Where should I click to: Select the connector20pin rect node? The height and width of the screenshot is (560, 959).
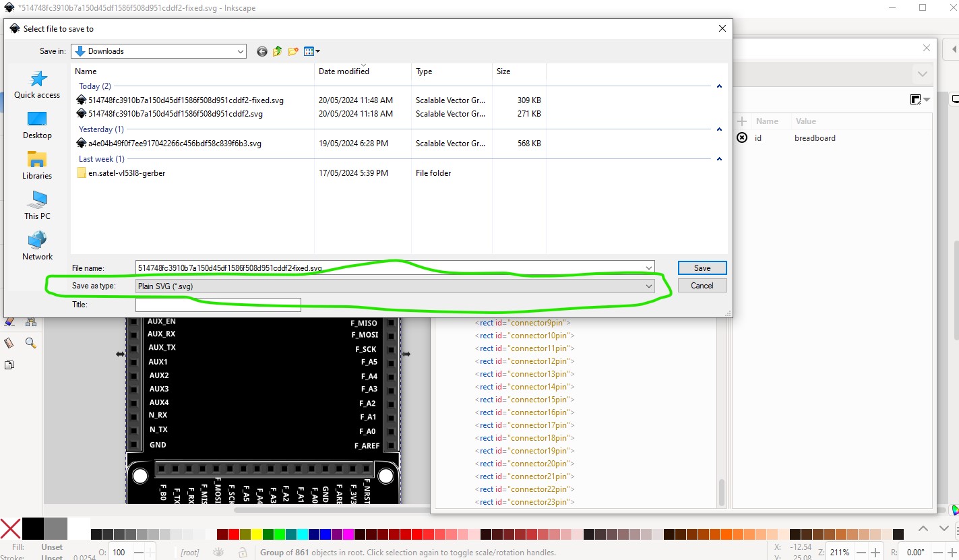[x=525, y=464]
